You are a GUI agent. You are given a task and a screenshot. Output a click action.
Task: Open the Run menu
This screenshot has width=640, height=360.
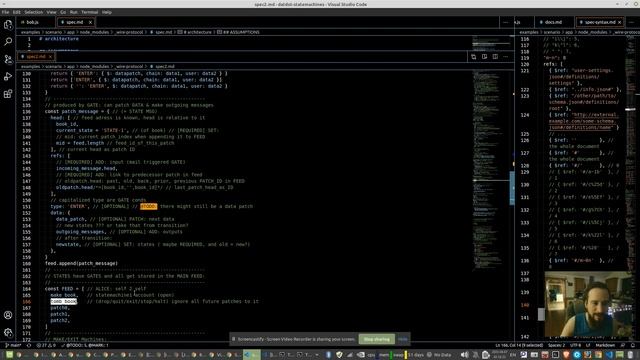point(73,12)
